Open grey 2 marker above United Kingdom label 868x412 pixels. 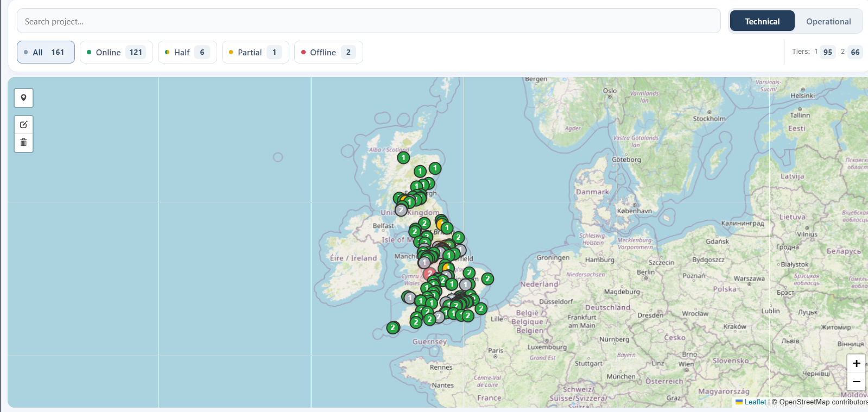pyautogui.click(x=401, y=210)
